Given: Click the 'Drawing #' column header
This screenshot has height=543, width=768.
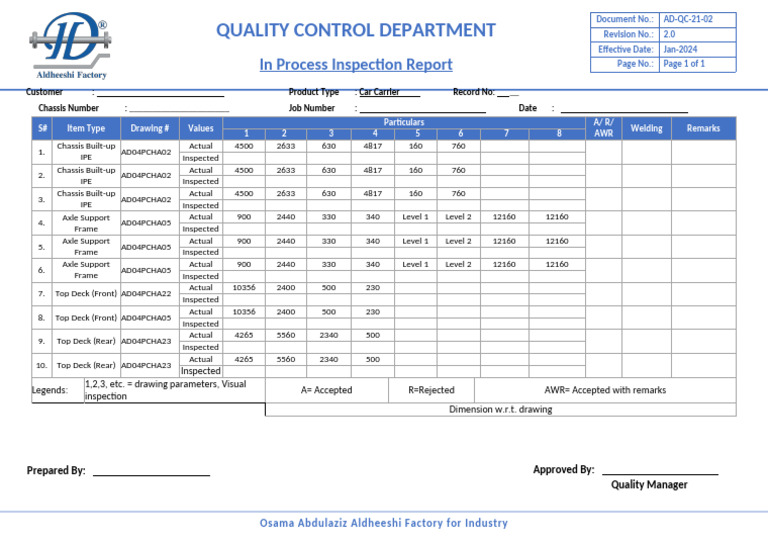Looking at the screenshot, I should 150,128.
